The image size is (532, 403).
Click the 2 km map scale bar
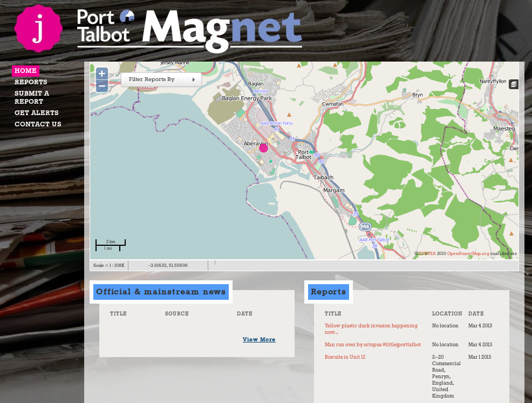111,242
